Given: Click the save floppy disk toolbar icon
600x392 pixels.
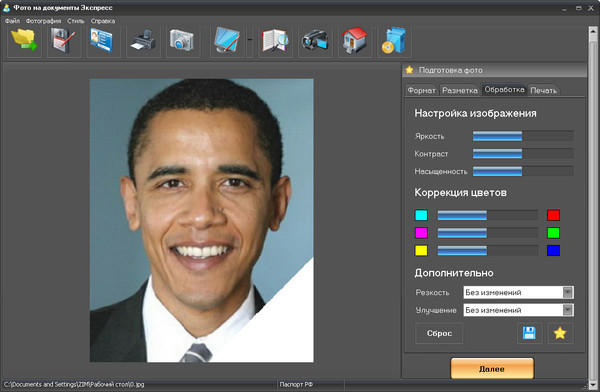Looking at the screenshot, I should pyautogui.click(x=64, y=41).
